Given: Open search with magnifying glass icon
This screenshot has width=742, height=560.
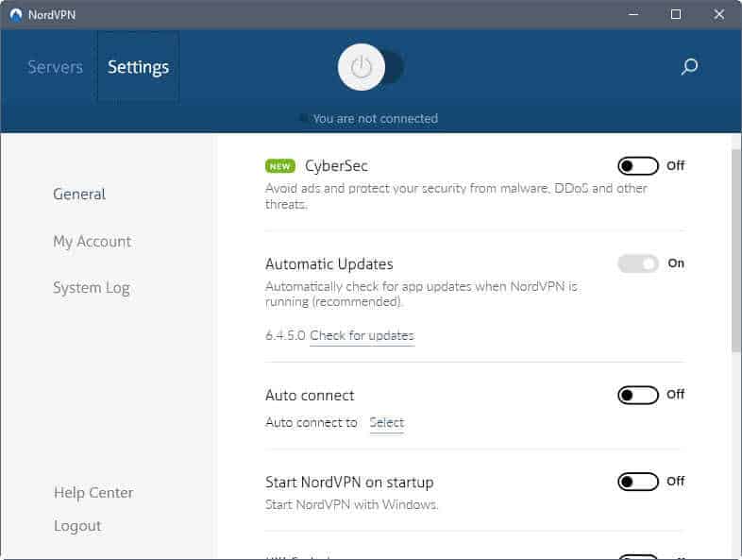Looking at the screenshot, I should click(689, 67).
